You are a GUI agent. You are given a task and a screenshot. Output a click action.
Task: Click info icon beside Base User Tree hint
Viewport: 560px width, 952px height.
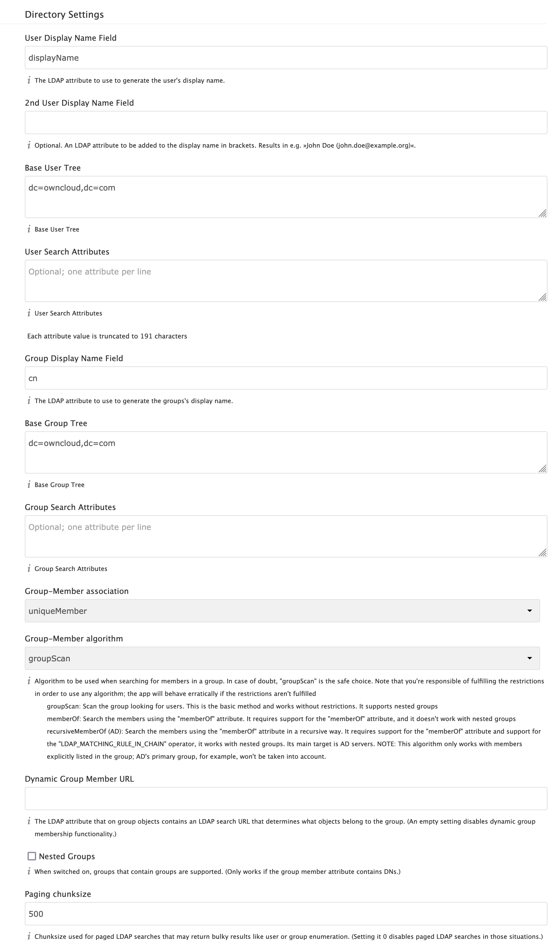[29, 229]
